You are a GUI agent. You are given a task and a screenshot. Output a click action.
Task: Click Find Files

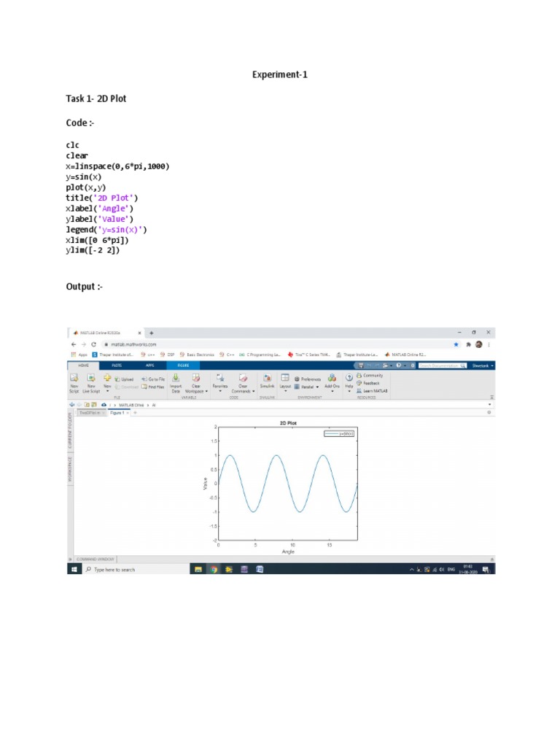point(153,387)
